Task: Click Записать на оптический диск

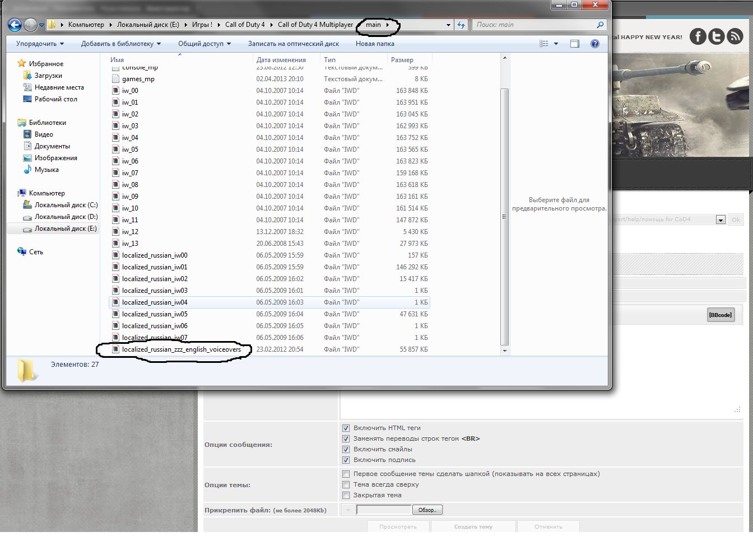Action: coord(294,44)
